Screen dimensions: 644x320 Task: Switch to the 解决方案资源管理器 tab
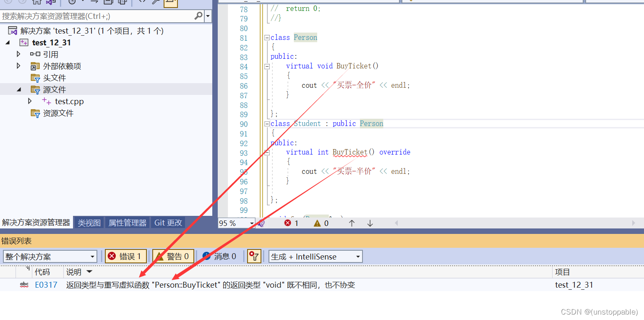click(x=36, y=223)
